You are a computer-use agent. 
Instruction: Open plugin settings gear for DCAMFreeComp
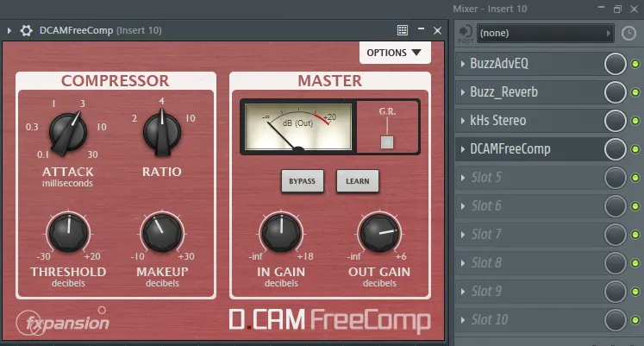point(26,30)
